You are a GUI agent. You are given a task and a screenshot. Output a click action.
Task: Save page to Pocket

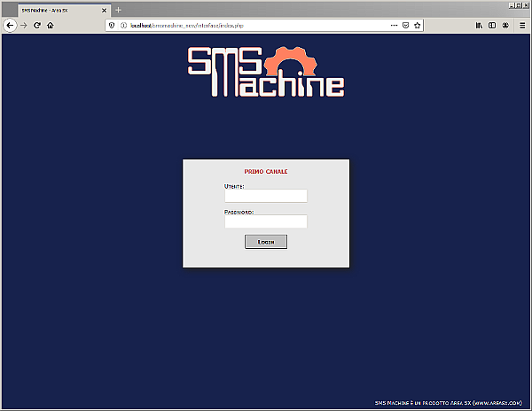tap(405, 26)
